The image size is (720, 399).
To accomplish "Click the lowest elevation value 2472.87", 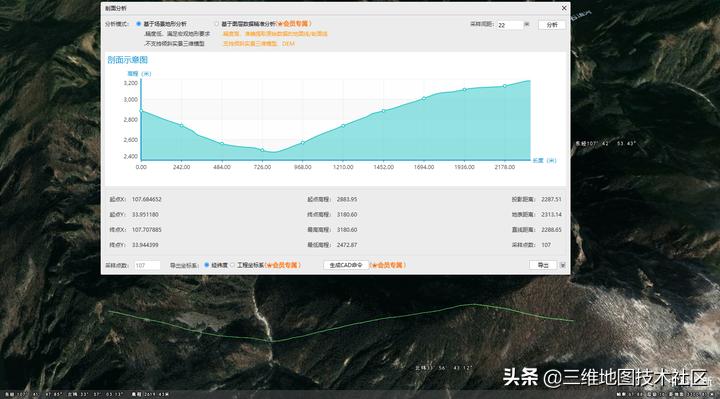I will [x=347, y=245].
